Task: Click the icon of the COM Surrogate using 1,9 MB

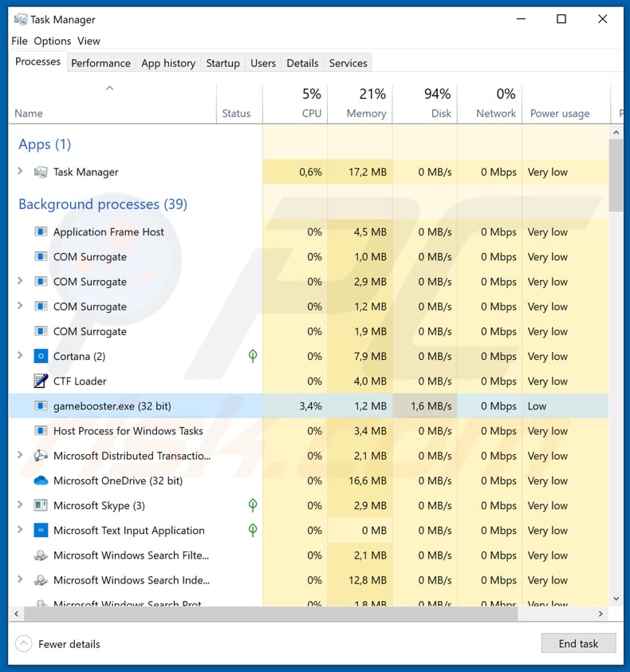Action: tap(41, 331)
